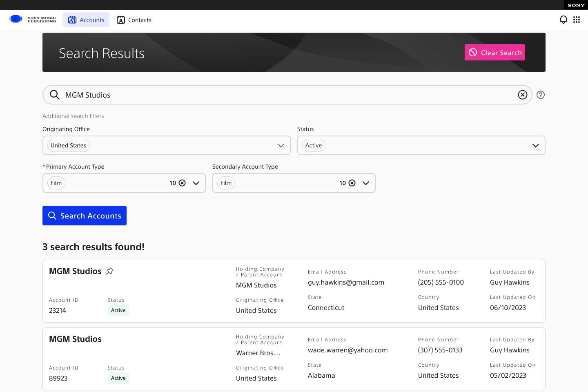
Task: Click the 3 search results found! heading
Action: tap(94, 247)
